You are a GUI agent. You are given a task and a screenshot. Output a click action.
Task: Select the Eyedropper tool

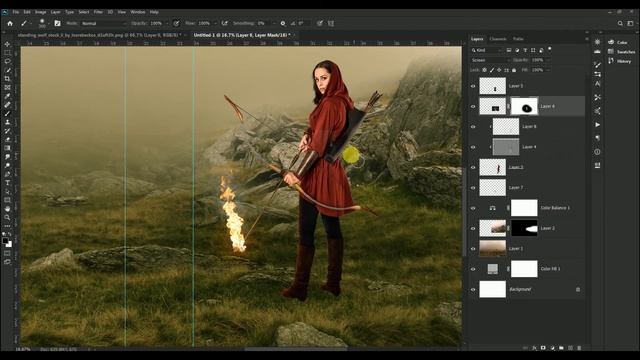(x=7, y=96)
